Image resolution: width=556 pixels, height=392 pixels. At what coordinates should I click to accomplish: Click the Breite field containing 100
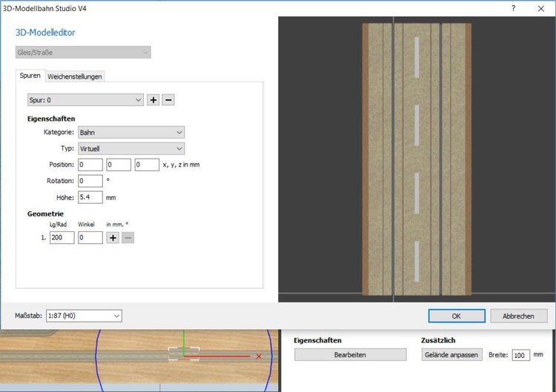[x=521, y=356]
